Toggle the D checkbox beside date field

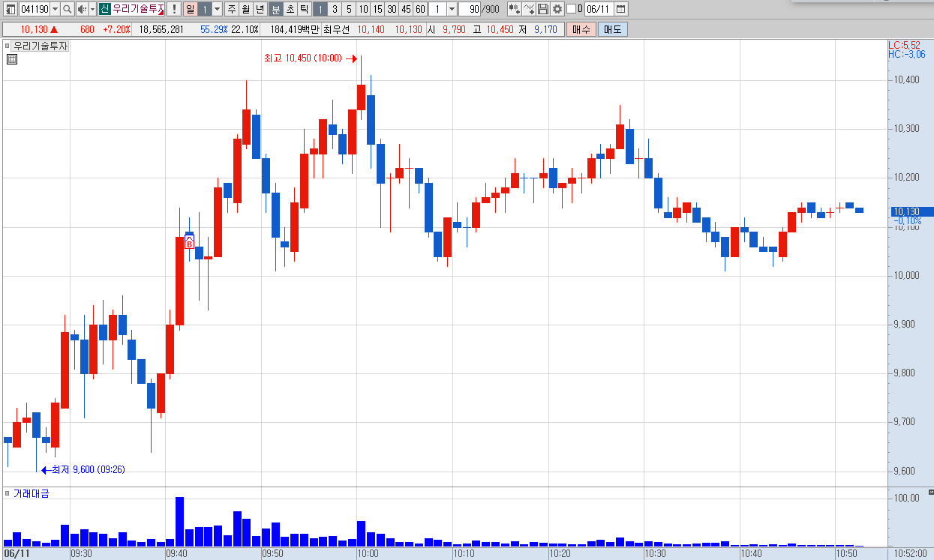[571, 9]
